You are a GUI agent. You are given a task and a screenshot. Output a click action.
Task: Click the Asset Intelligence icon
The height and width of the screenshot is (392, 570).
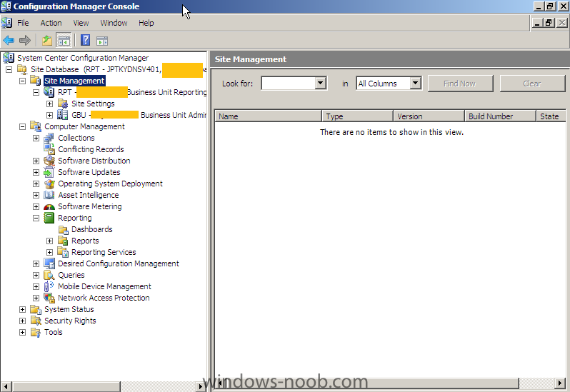49,195
